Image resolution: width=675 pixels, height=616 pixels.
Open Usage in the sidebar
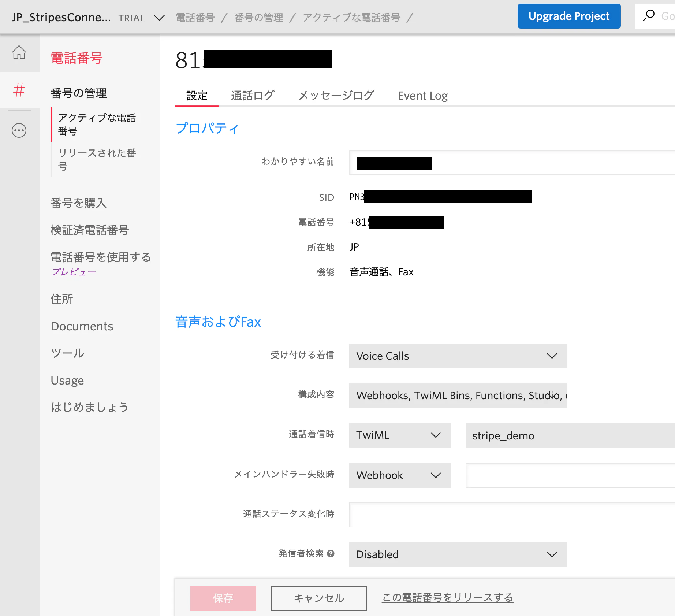(67, 381)
